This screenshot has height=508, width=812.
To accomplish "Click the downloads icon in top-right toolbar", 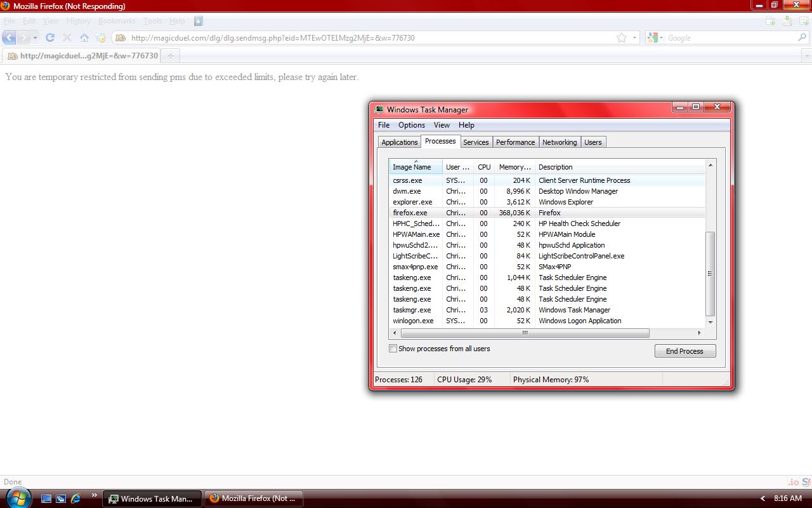I will pos(787,21).
